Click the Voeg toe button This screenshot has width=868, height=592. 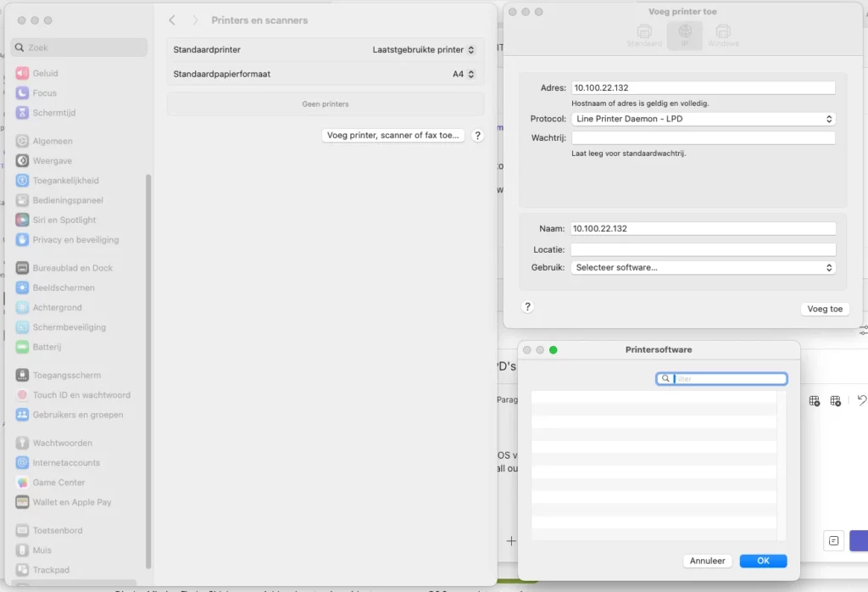825,309
